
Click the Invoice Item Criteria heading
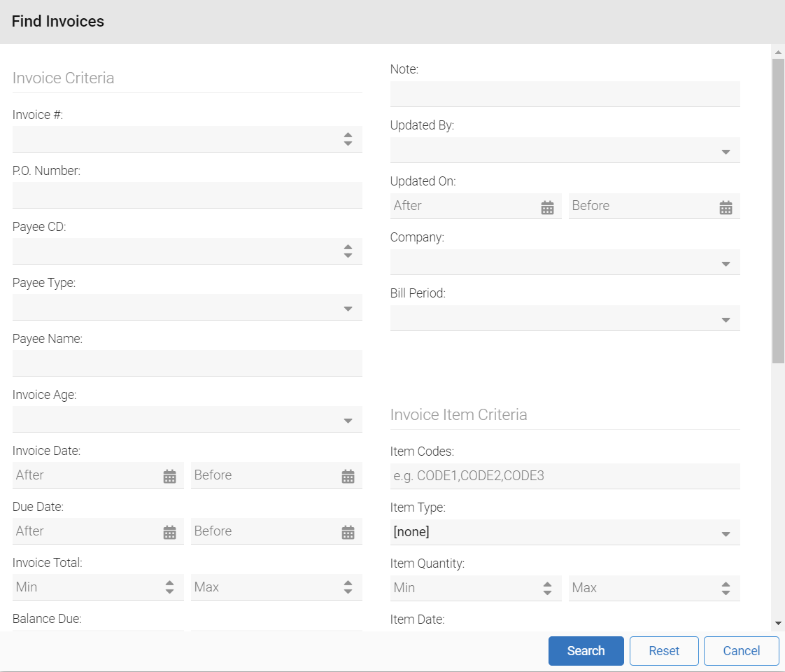pyautogui.click(x=458, y=414)
